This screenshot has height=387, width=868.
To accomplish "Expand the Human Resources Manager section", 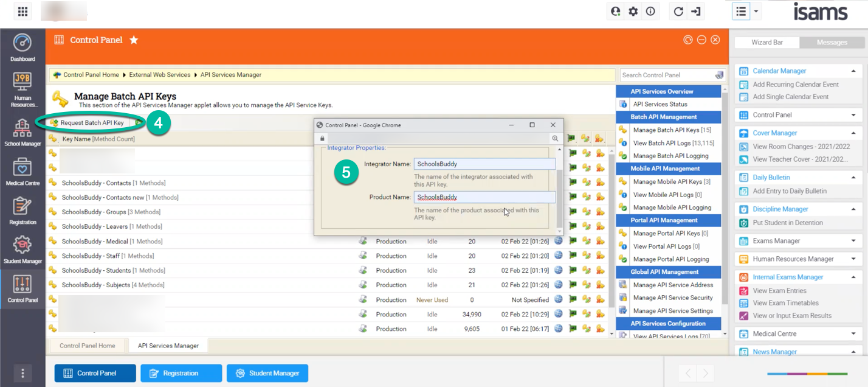I will point(853,259).
